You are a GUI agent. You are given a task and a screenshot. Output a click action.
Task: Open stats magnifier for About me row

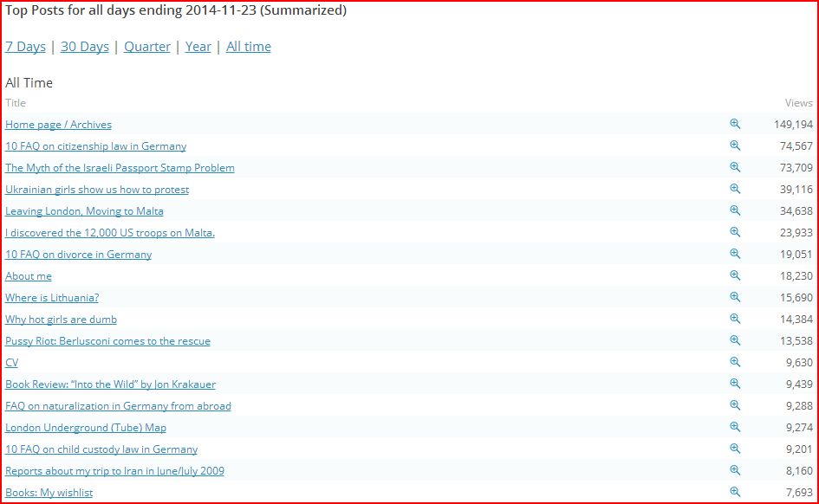[x=735, y=276]
